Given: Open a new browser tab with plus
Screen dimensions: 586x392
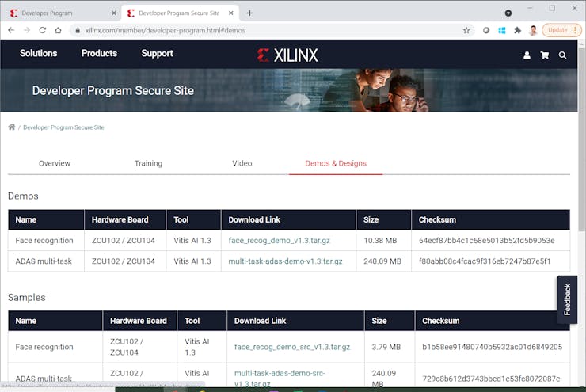Looking at the screenshot, I should 249,13.
